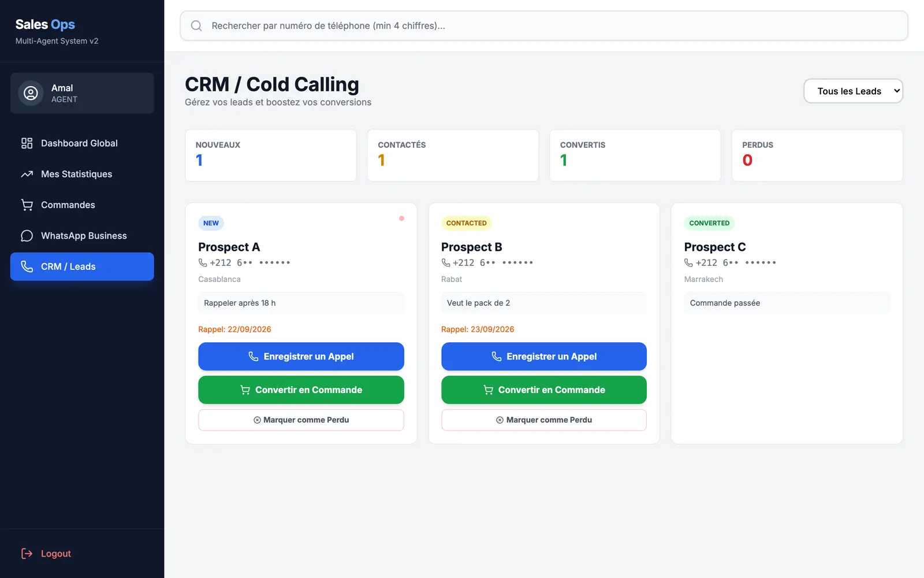Click the 'Rappel: 22/09/2026' reminder text
This screenshot has width=924, height=578.
click(x=234, y=329)
